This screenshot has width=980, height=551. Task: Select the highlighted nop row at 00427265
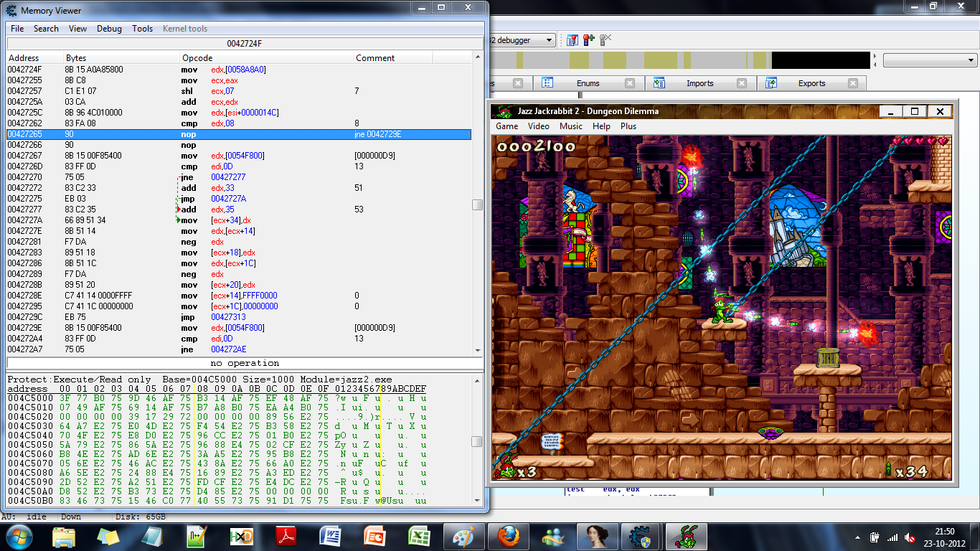[x=239, y=134]
